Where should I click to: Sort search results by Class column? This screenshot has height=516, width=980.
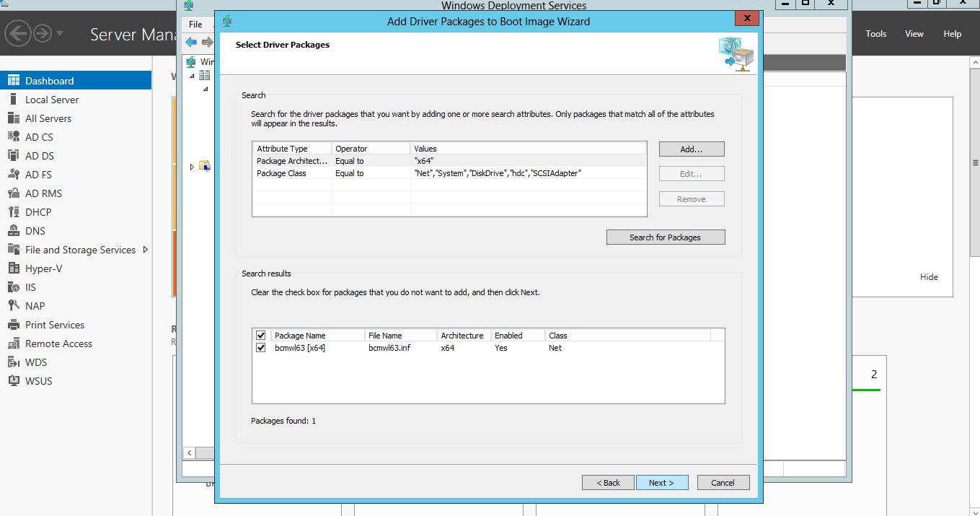628,336
